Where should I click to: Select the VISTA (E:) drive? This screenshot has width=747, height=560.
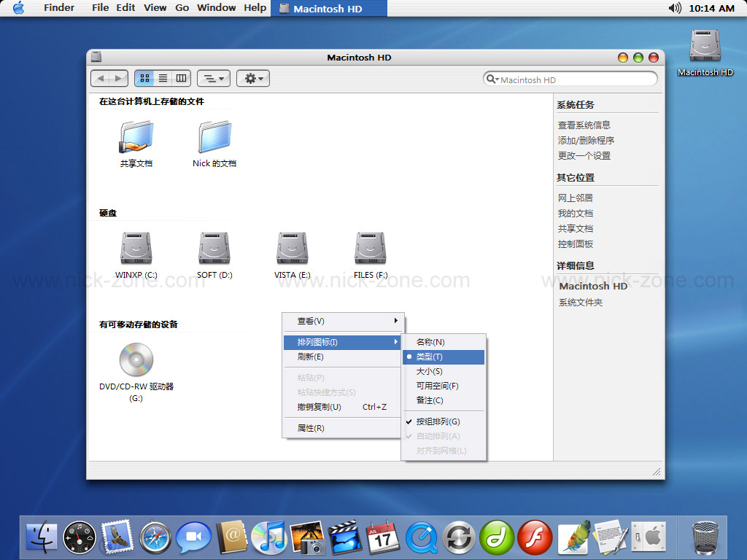tap(292, 248)
